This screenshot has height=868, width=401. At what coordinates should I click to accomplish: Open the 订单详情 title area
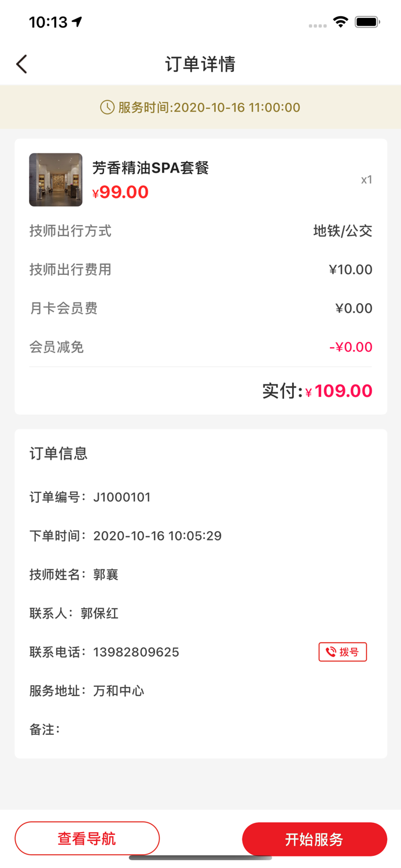pos(200,64)
